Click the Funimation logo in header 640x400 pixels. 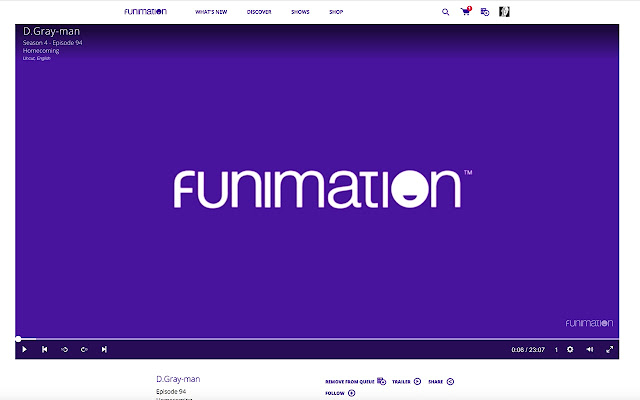(145, 11)
